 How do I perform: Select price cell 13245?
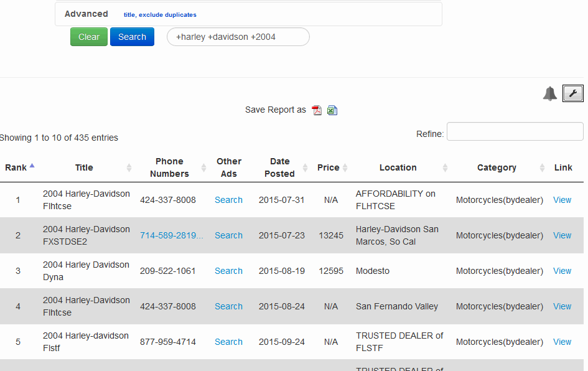pos(331,235)
